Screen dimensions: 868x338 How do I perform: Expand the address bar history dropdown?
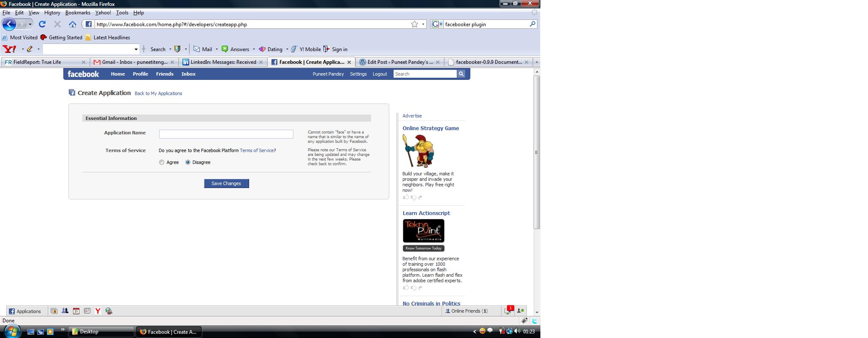423,25
